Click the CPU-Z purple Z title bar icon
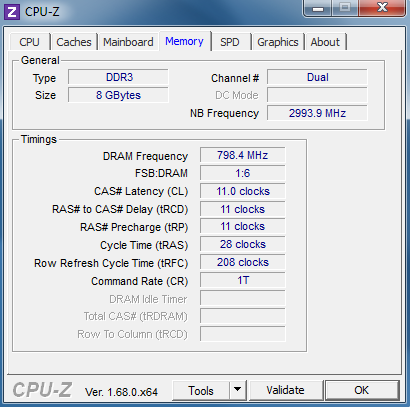 coord(12,12)
